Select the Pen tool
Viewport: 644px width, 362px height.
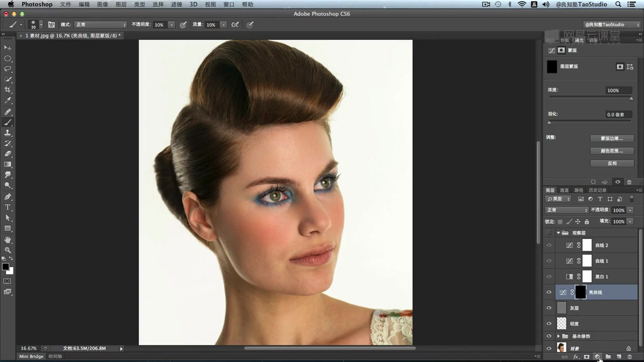click(x=8, y=197)
